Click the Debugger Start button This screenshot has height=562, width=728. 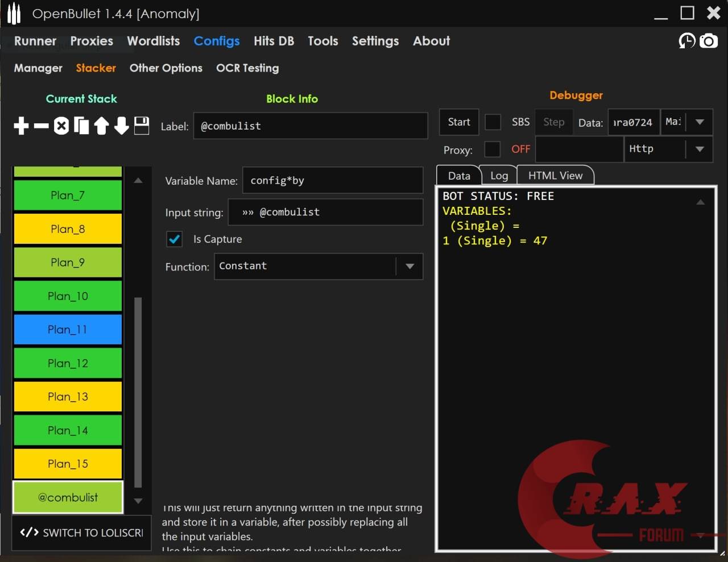(x=459, y=122)
